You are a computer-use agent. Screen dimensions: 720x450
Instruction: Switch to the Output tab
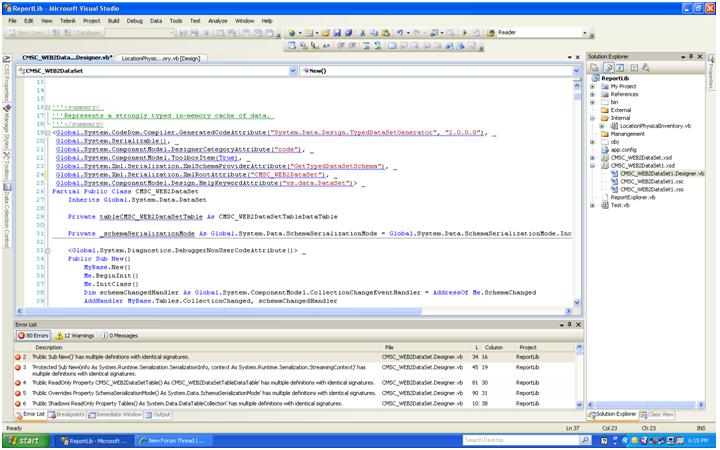[x=158, y=415]
